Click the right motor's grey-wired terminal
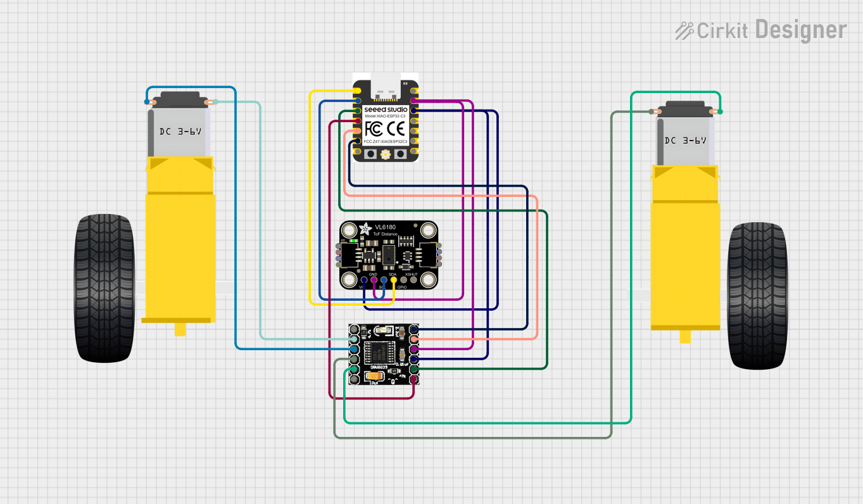This screenshot has height=504, width=863. click(652, 111)
